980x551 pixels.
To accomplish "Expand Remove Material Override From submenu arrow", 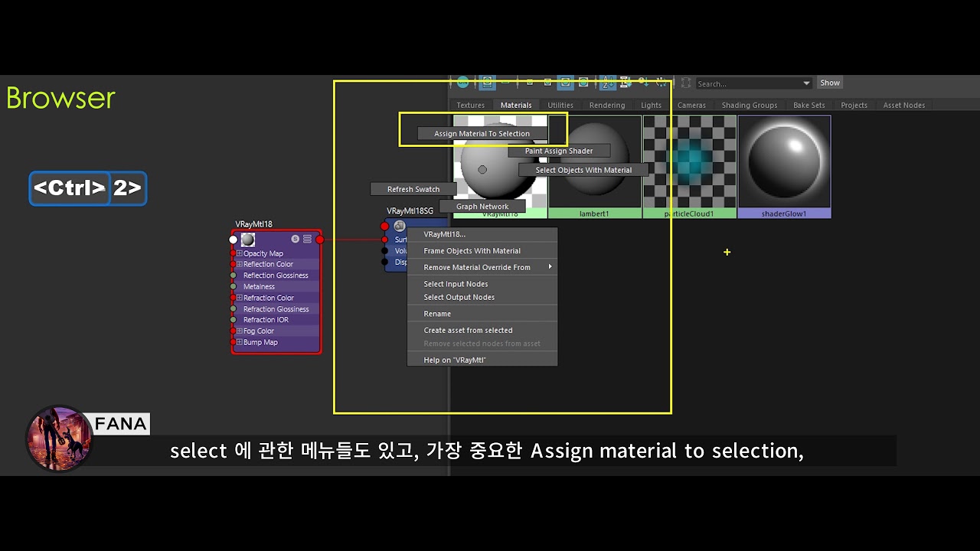I will tap(550, 267).
